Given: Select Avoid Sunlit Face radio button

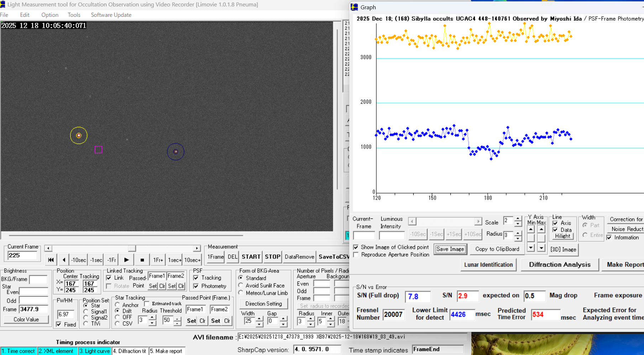Looking at the screenshot, I should [241, 285].
